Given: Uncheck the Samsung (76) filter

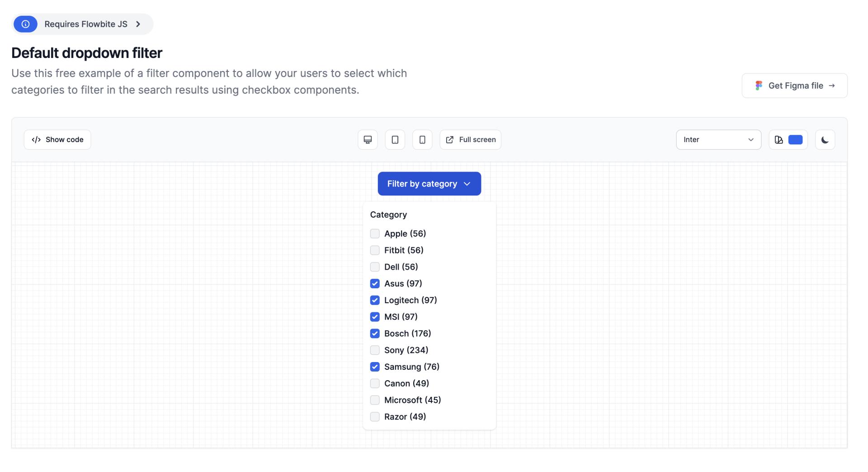Looking at the screenshot, I should 375,367.
